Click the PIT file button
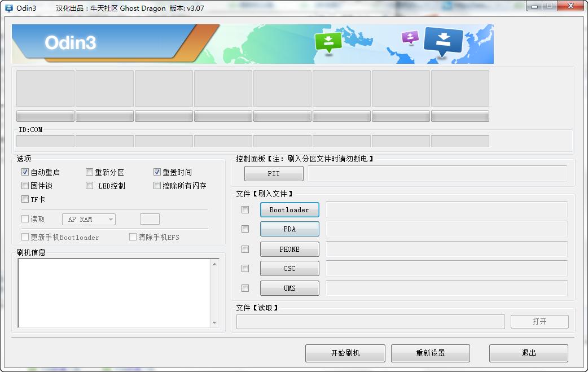The image size is (588, 372). coord(274,174)
